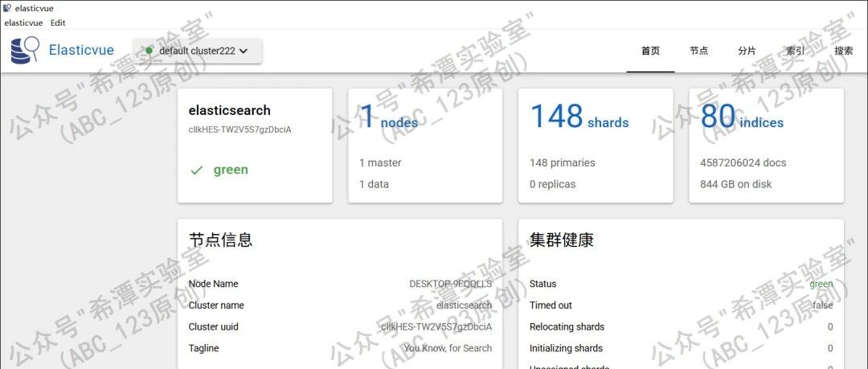Open the elasticvue menu
Viewport: 868px width, 369px height.
coord(23,23)
